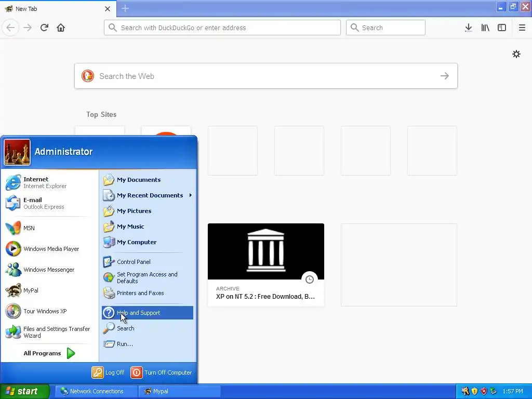Click the Top Sites heading
The width and height of the screenshot is (532, 399).
click(101, 114)
